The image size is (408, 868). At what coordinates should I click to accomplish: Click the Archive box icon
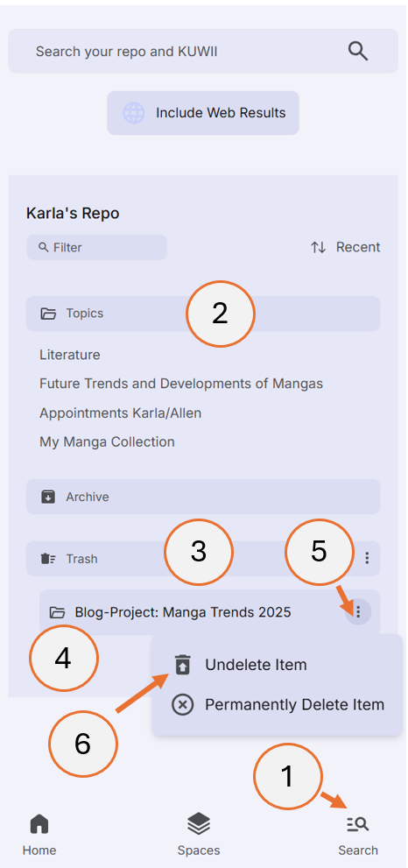pos(49,498)
